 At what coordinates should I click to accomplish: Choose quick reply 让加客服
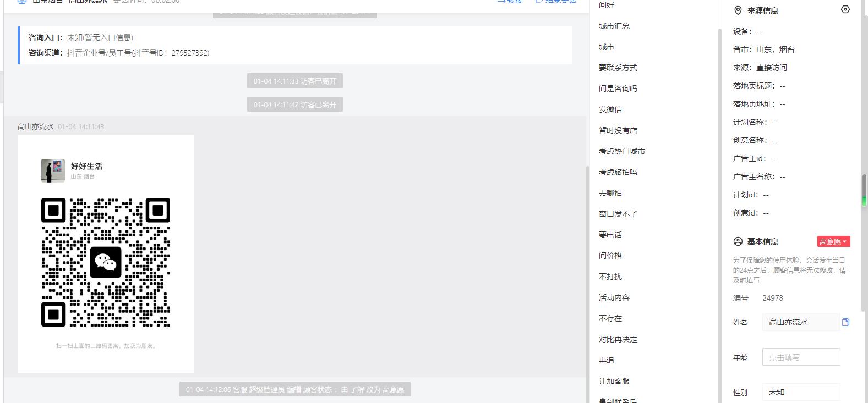tap(614, 381)
